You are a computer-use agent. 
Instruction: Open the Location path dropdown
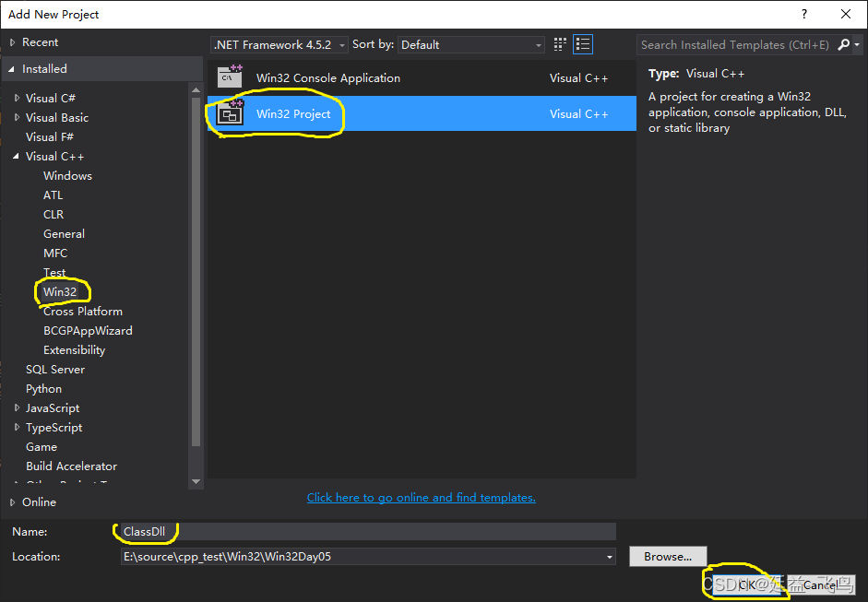609,557
